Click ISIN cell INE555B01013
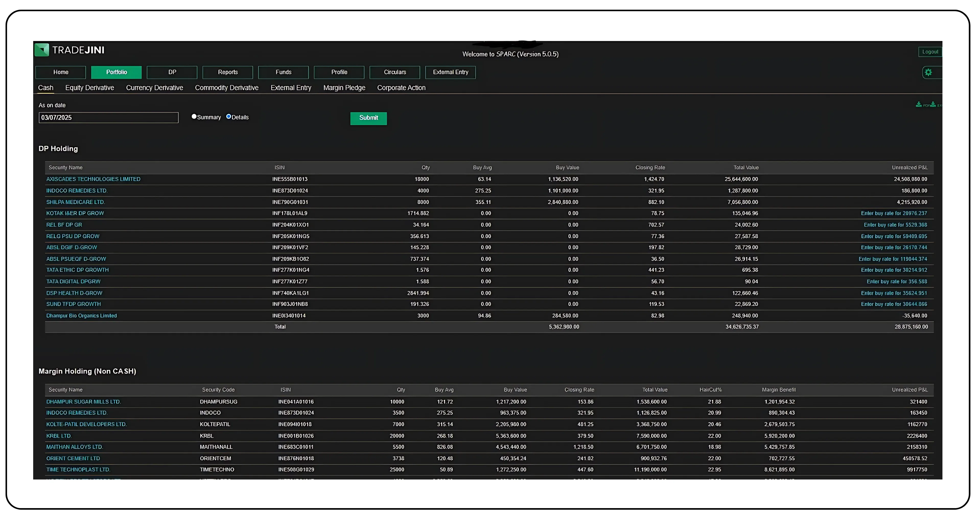Image resolution: width=980 pixels, height=514 pixels. (x=290, y=179)
